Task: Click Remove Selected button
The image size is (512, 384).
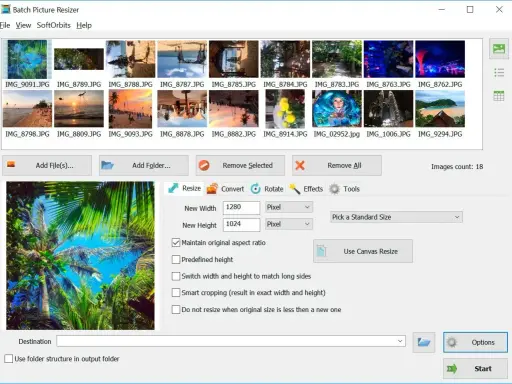Action: [240, 165]
